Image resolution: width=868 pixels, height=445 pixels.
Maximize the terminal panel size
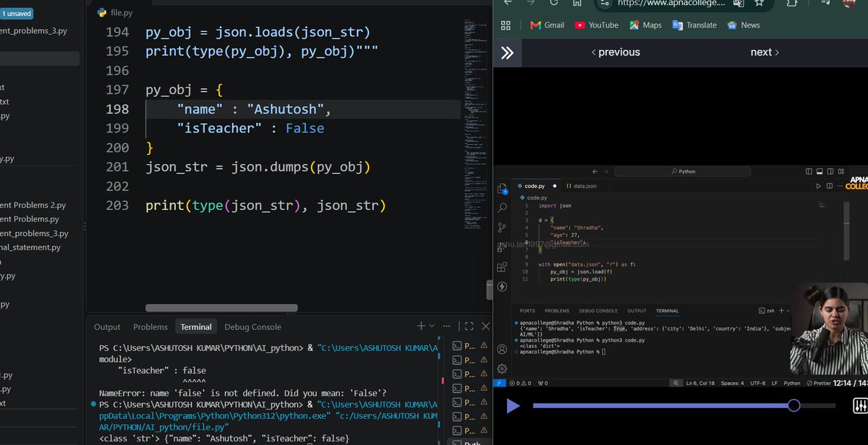coord(469,326)
